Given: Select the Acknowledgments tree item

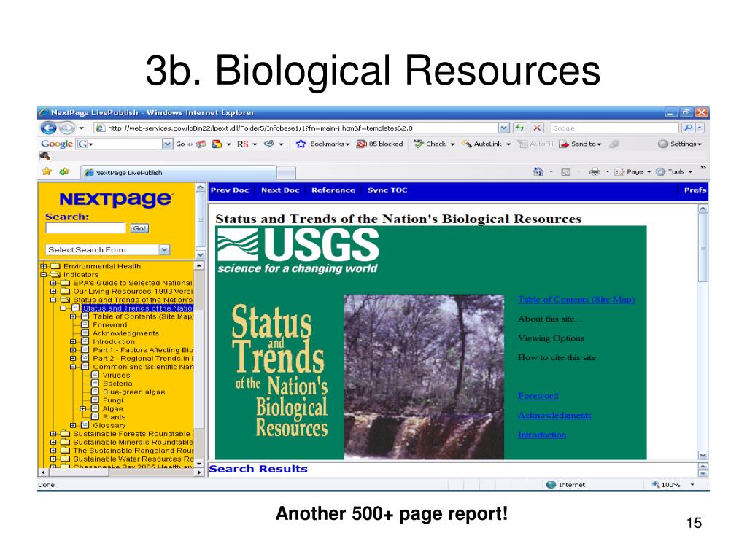Looking at the screenshot, I should click(x=125, y=333).
